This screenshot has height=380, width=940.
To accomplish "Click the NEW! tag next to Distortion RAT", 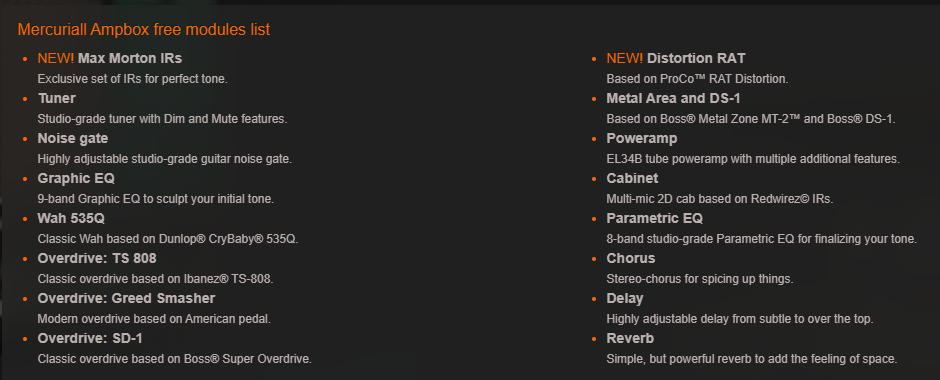I will pos(625,58).
